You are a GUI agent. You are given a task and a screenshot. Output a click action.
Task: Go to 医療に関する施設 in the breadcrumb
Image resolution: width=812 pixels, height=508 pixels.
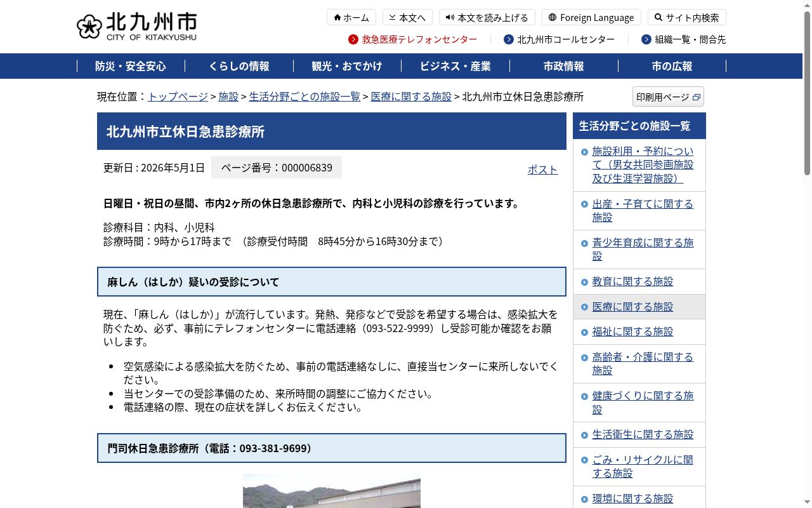[411, 97]
